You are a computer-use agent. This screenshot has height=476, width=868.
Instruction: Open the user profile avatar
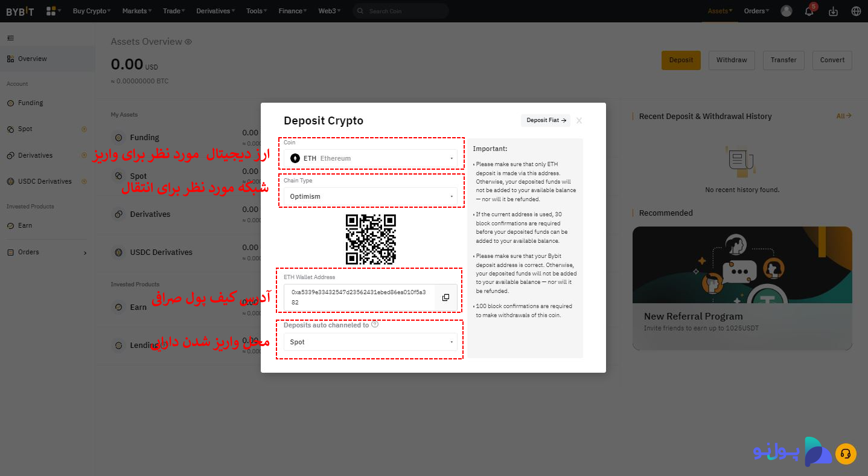786,11
